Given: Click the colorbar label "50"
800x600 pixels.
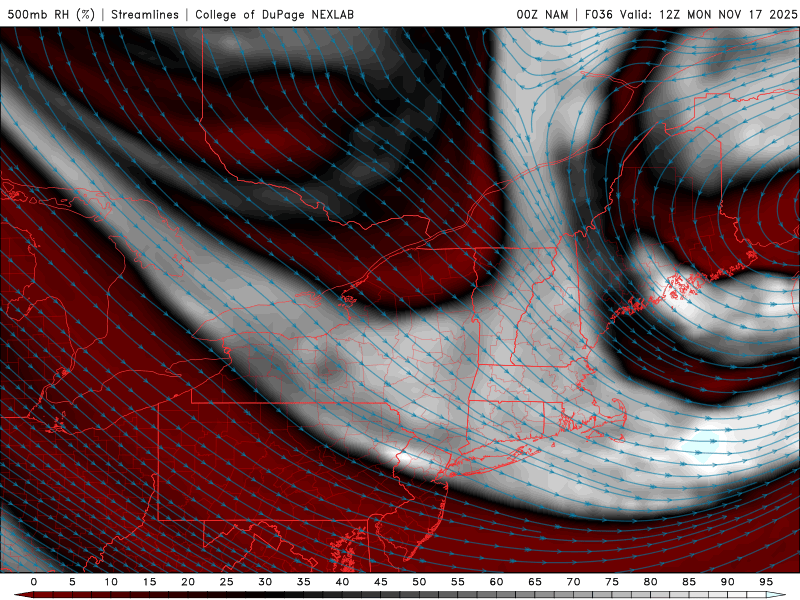Looking at the screenshot, I should (x=419, y=582).
